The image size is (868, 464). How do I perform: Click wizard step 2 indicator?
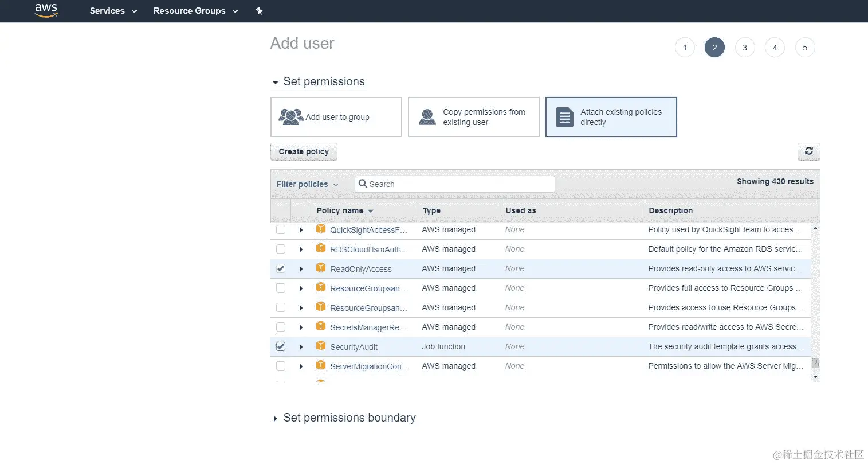714,48
